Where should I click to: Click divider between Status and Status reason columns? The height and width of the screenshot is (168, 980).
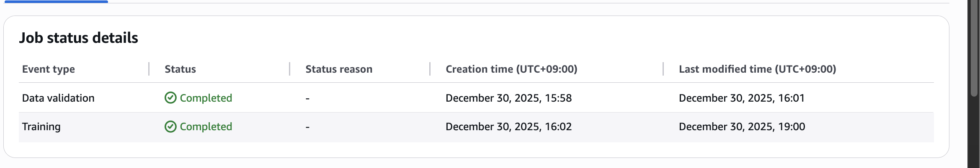click(290, 69)
